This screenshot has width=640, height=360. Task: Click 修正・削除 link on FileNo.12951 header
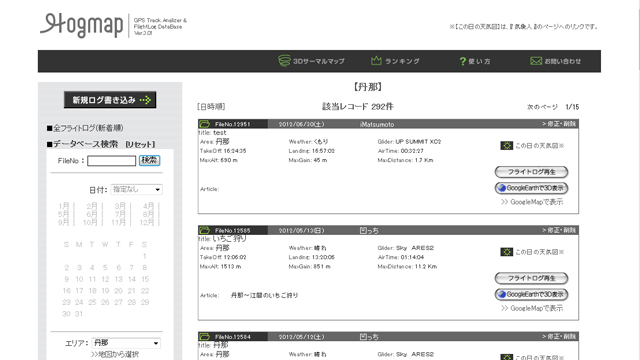pos(559,124)
